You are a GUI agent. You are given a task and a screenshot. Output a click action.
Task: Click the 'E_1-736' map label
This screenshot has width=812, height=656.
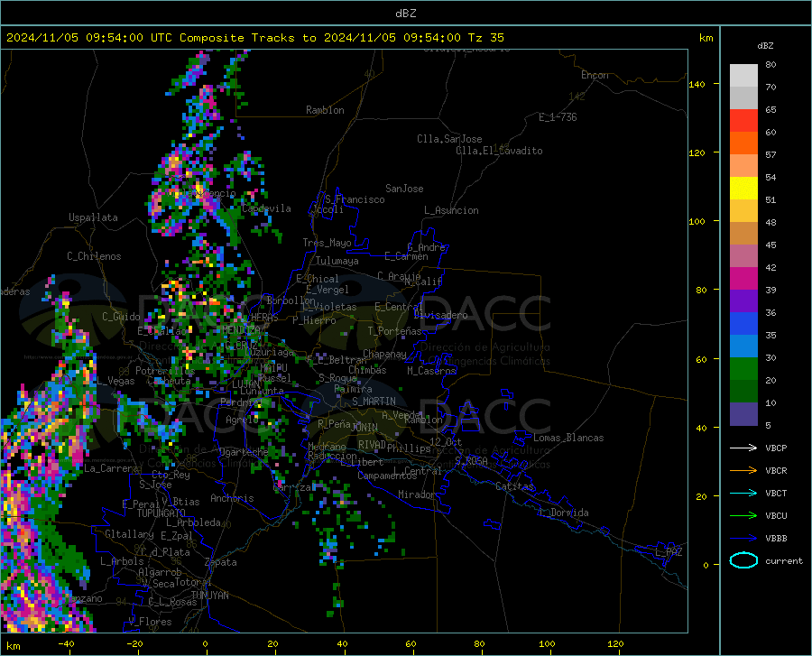point(558,117)
